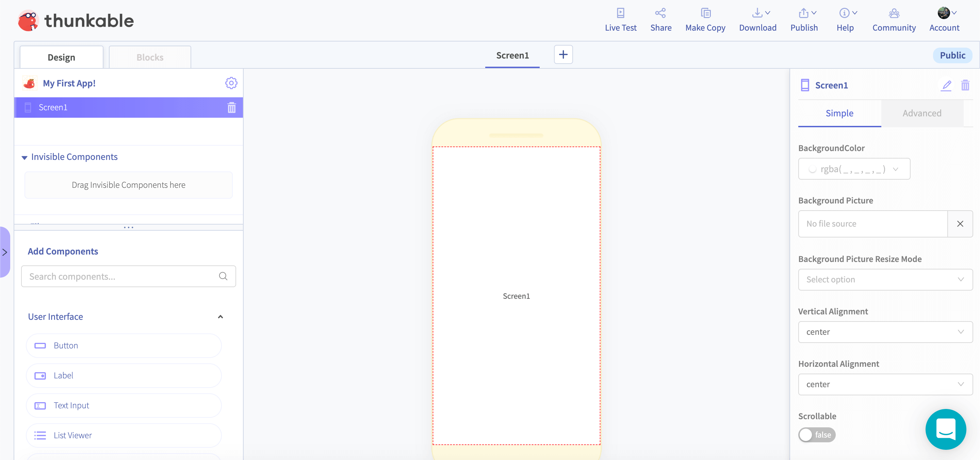This screenshot has height=460, width=980.
Task: Click the pencil rename icon for Screen1
Action: [946, 85]
